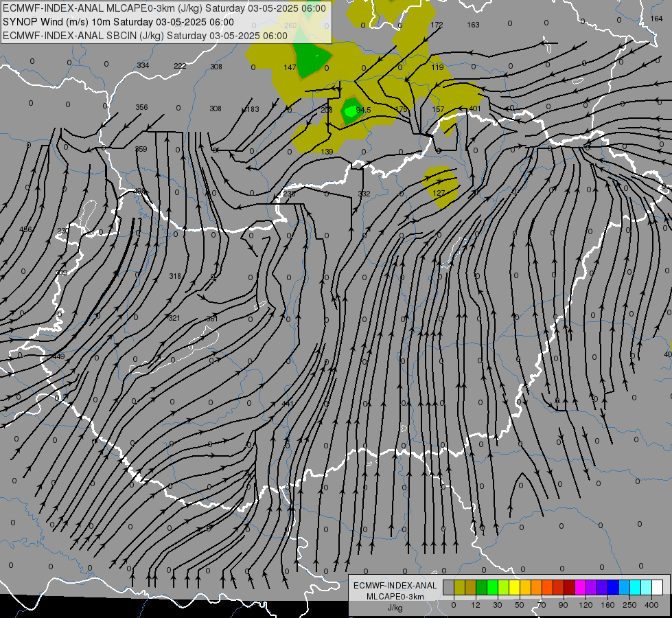Click the map value 127
The image size is (672, 618).
click(x=439, y=193)
